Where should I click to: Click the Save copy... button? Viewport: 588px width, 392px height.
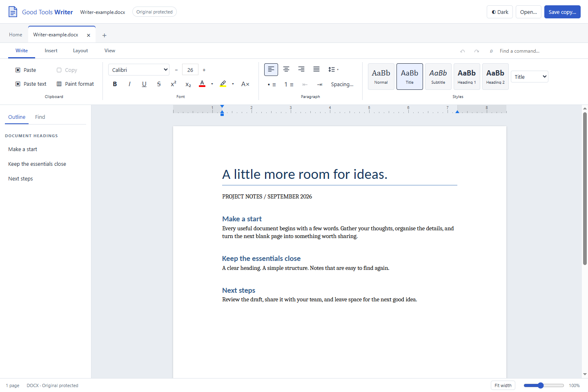point(562,12)
